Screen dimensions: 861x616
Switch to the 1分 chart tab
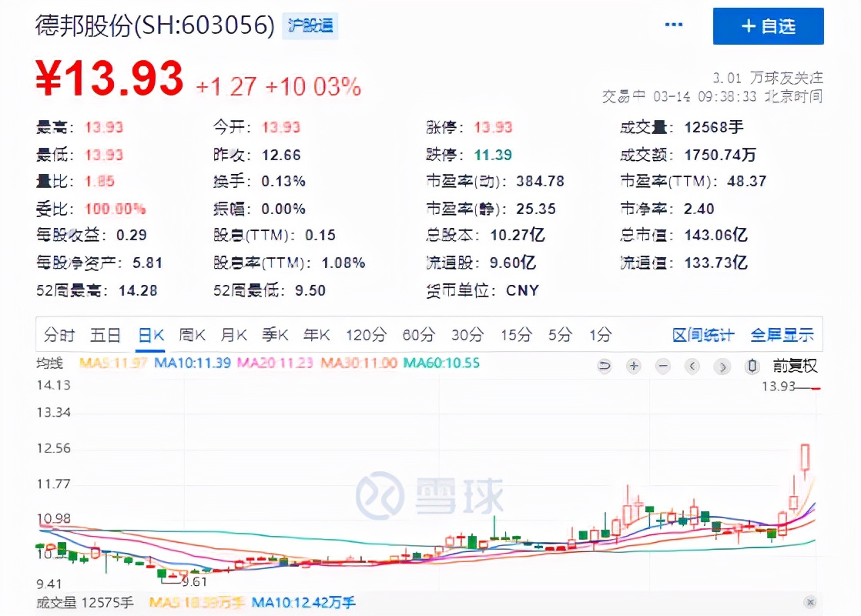(601, 334)
